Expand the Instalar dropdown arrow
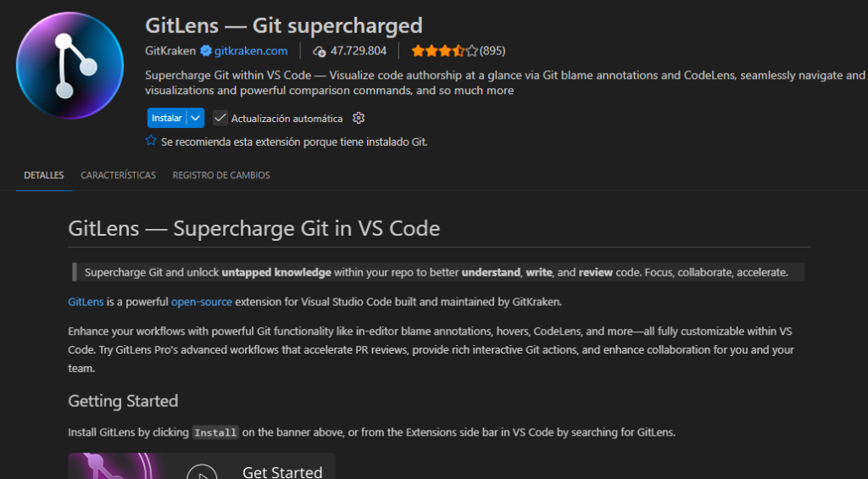 [x=196, y=118]
